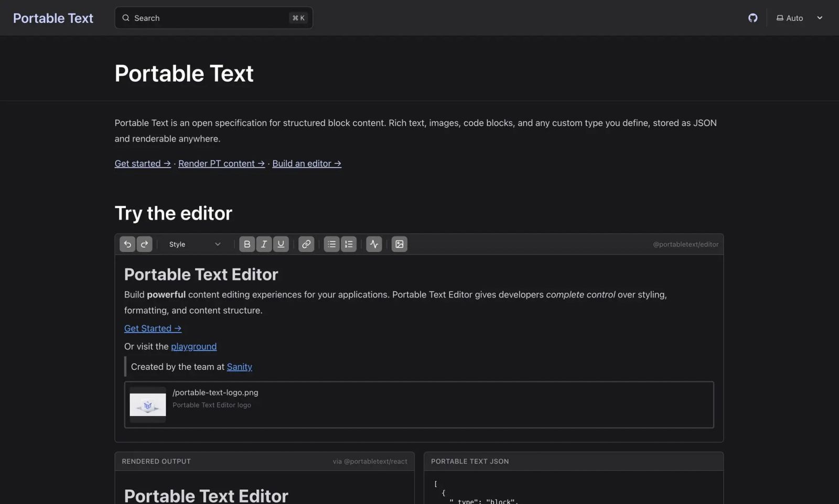The width and height of the screenshot is (839, 504).
Task: Go to Portable Text home logo
Action: pos(53,18)
